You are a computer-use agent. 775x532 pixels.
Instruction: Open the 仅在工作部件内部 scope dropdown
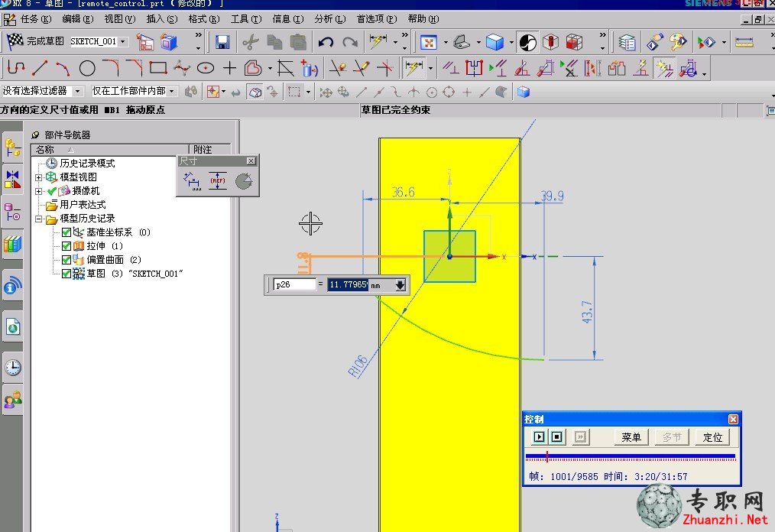(171, 92)
